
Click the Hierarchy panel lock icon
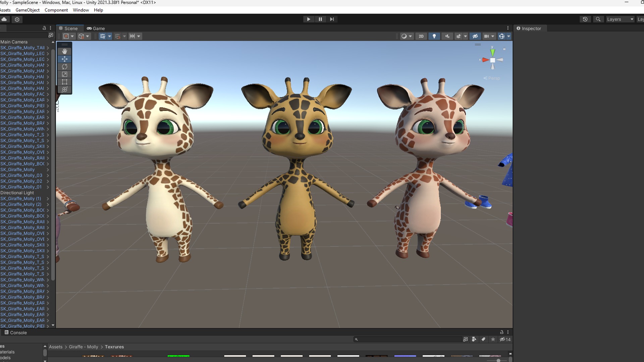pyautogui.click(x=44, y=28)
